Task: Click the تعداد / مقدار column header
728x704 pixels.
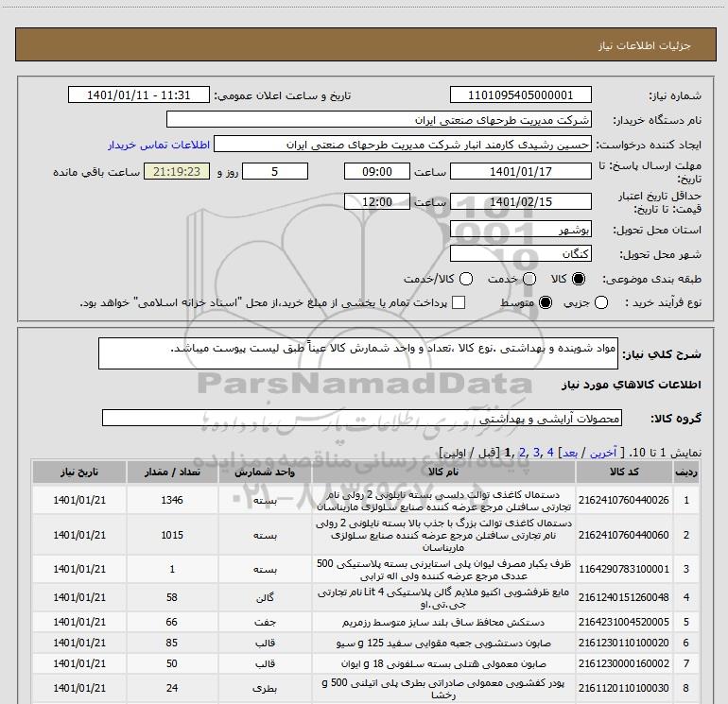Action: coord(172,472)
